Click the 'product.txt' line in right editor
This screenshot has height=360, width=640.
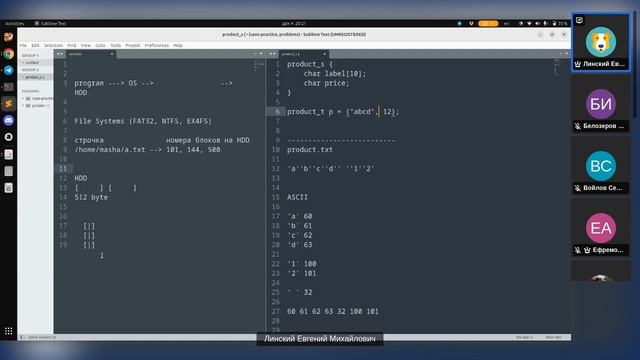310,150
